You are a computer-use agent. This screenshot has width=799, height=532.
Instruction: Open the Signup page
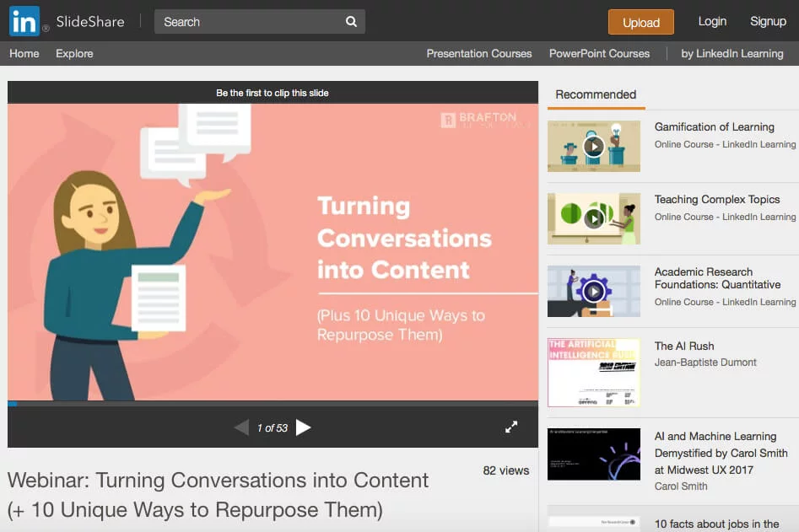click(x=768, y=21)
